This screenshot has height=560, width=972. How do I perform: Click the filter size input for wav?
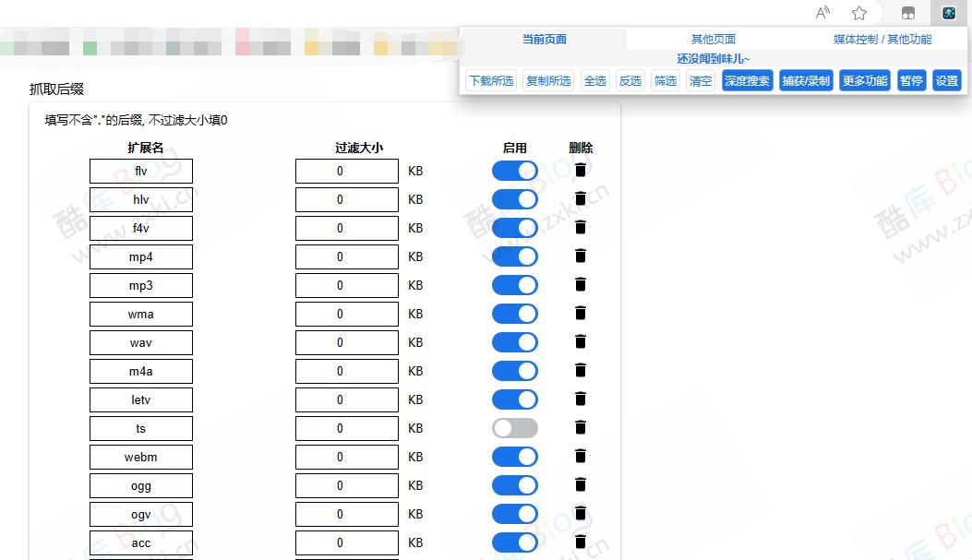346,341
